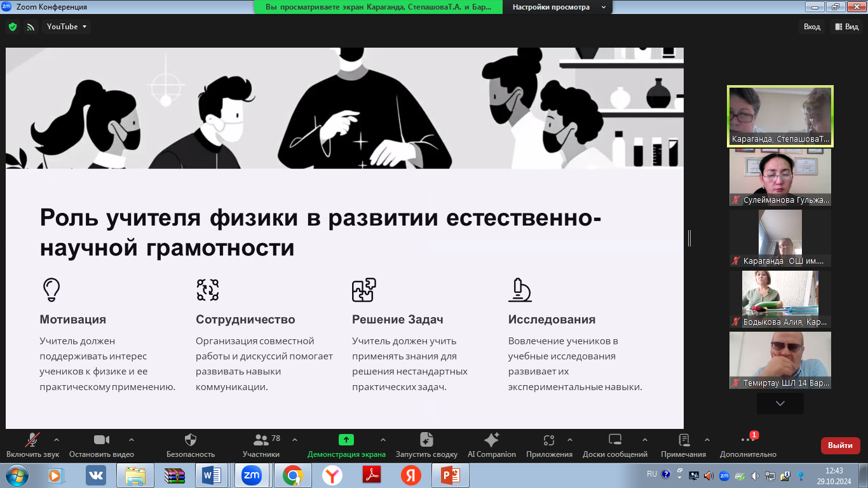Stop video (Остановить видео)
Image resolution: width=868 pixels, height=488 pixels.
[102, 440]
